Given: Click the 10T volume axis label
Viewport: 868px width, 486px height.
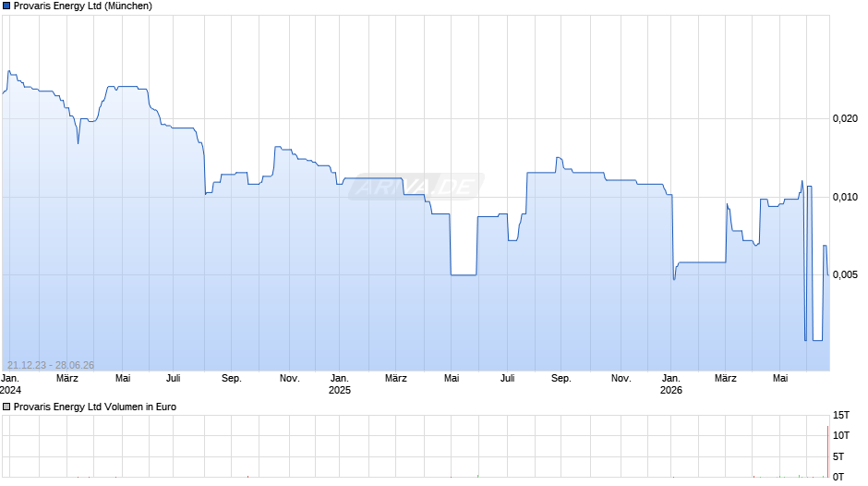Looking at the screenshot, I should point(841,435).
